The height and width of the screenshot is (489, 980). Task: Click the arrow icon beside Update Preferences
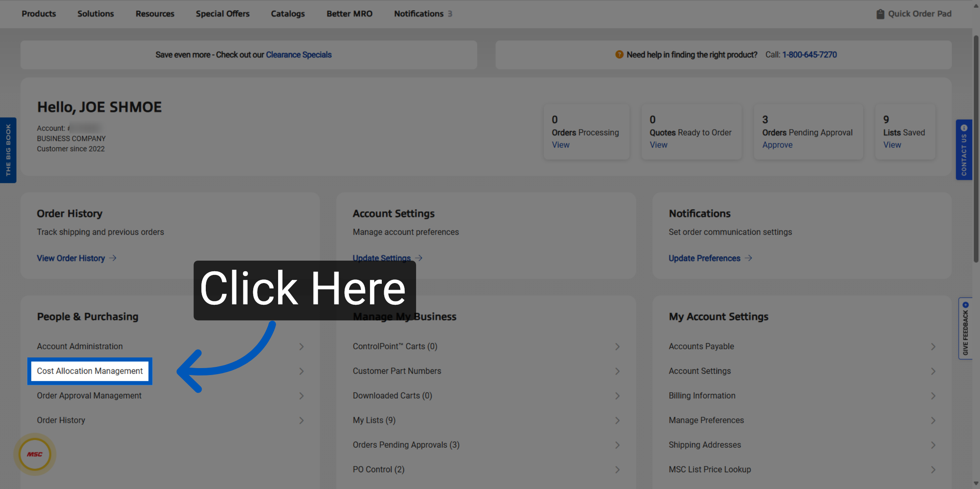coord(748,258)
